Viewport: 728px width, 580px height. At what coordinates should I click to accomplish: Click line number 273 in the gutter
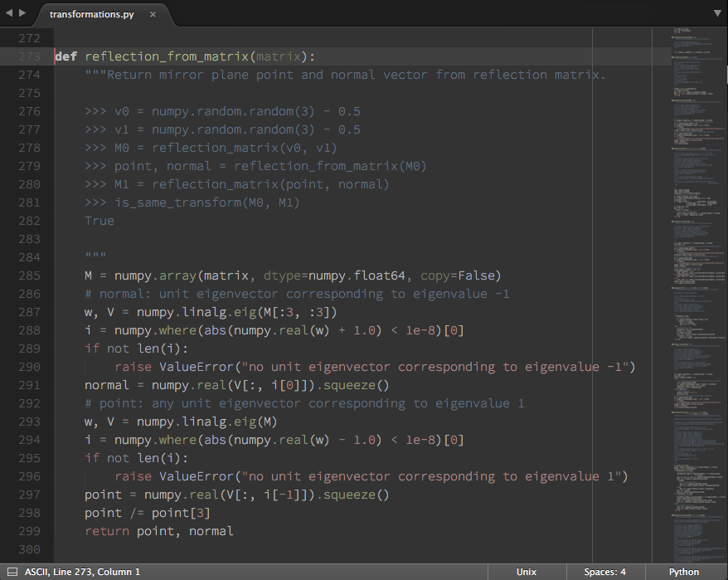click(29, 56)
